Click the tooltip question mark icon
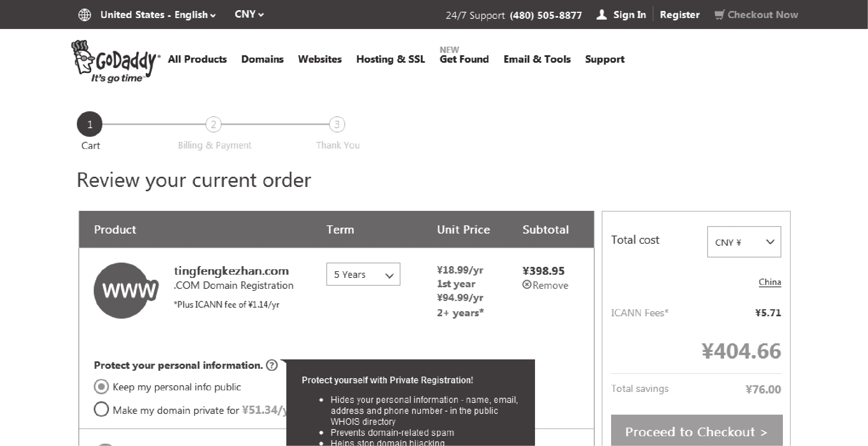The width and height of the screenshot is (868, 446). (x=275, y=365)
